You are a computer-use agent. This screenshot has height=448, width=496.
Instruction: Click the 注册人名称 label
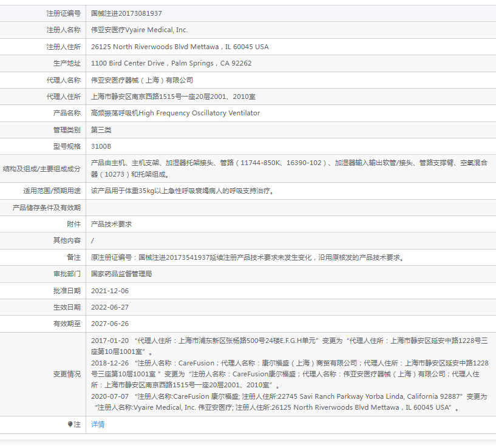click(x=64, y=30)
